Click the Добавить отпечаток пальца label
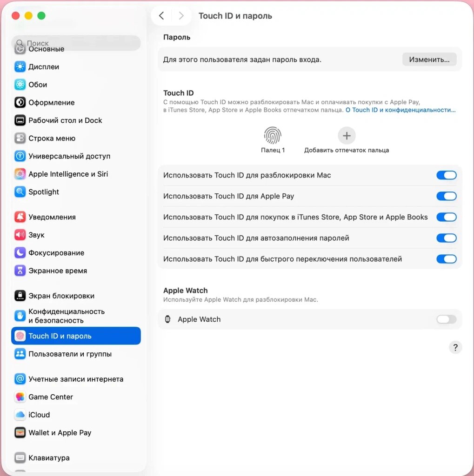The image size is (474, 476). (347, 150)
